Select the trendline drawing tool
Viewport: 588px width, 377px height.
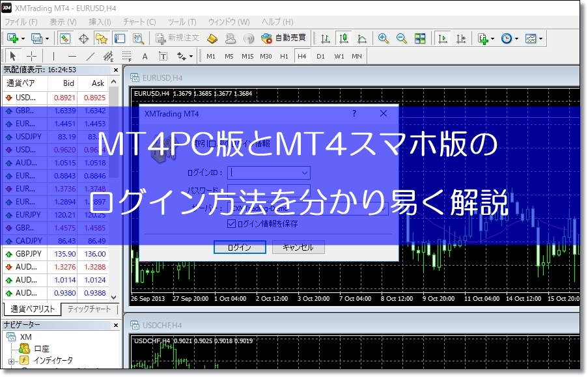coord(91,56)
